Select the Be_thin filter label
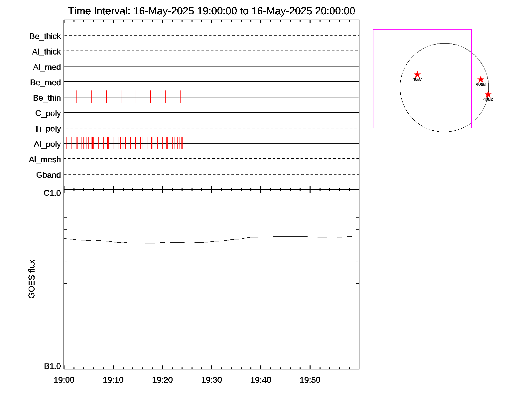 click(x=47, y=98)
